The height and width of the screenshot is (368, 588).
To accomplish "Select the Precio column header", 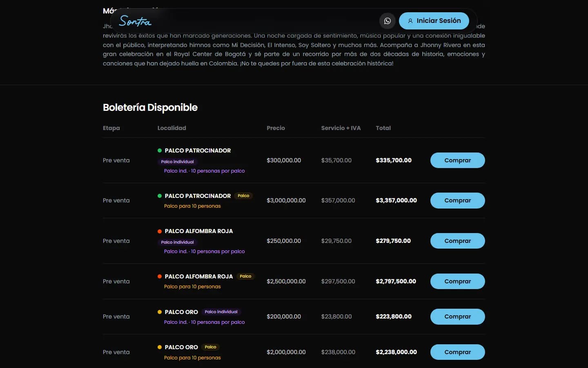I will 276,128.
